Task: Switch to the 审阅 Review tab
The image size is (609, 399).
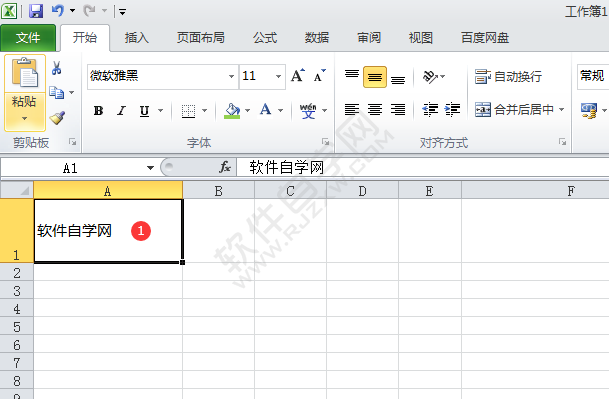Action: pos(369,38)
